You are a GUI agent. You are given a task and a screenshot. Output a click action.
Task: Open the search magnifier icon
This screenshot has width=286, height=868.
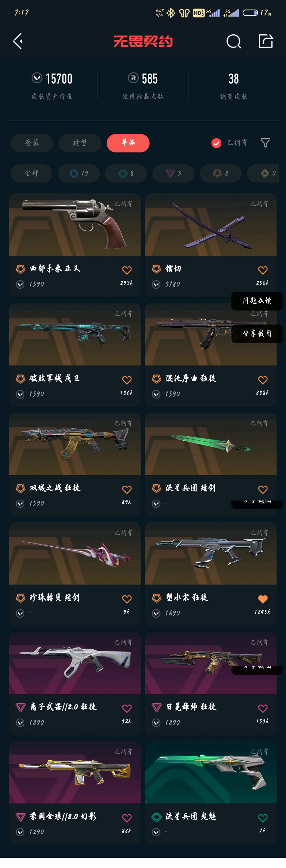click(233, 42)
